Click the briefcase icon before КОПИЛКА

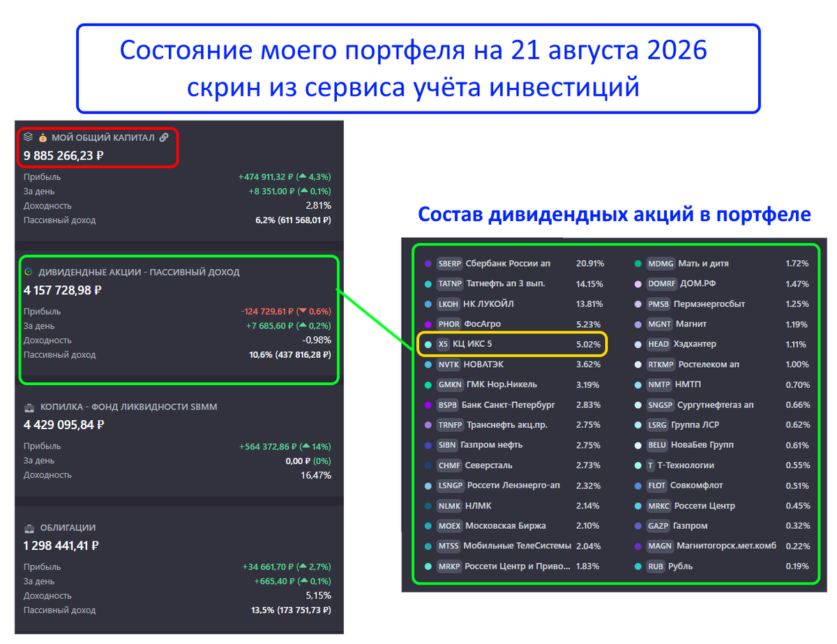click(29, 407)
